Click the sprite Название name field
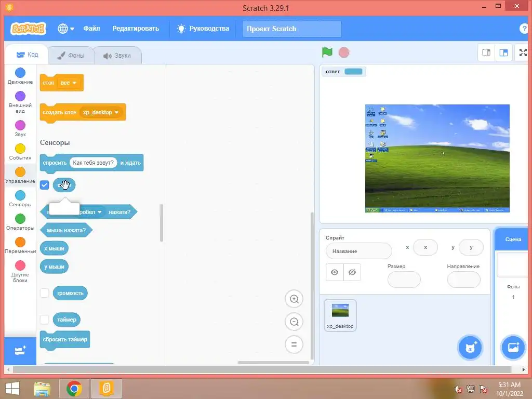This screenshot has height=399, width=532. 358,251
